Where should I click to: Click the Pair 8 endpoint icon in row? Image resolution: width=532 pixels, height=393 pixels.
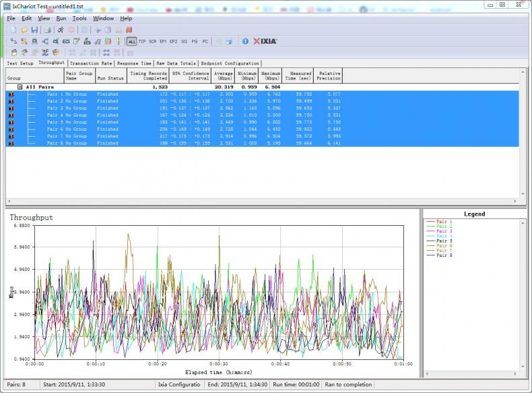11,144
